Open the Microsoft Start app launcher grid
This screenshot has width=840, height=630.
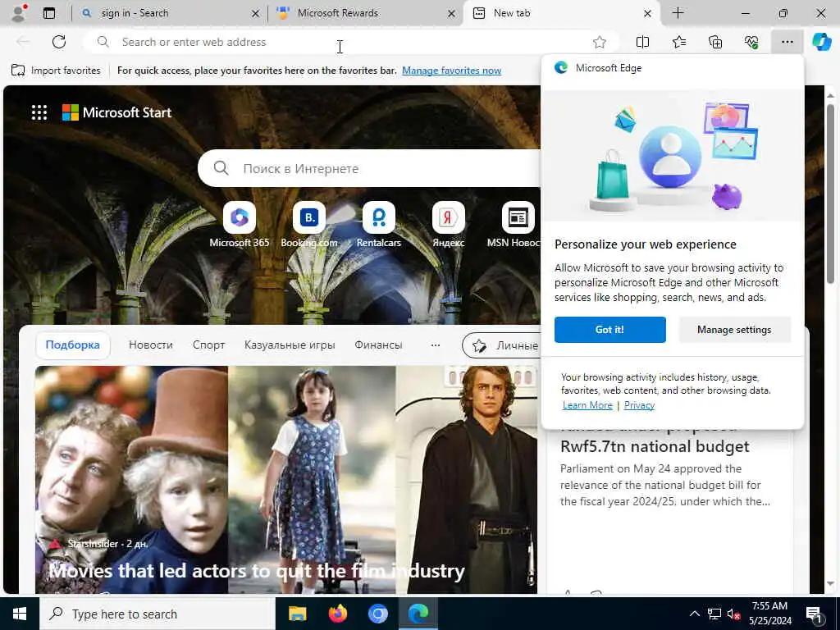(x=39, y=112)
